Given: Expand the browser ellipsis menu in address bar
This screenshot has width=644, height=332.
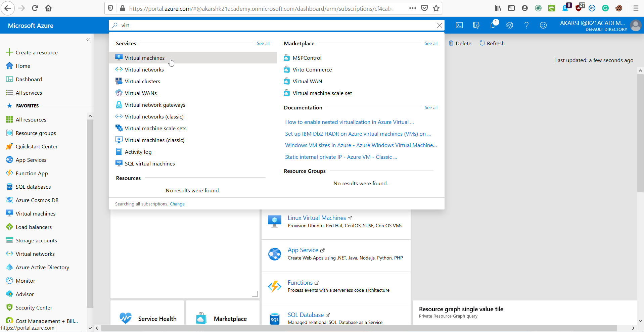Looking at the screenshot, I should click(412, 8).
